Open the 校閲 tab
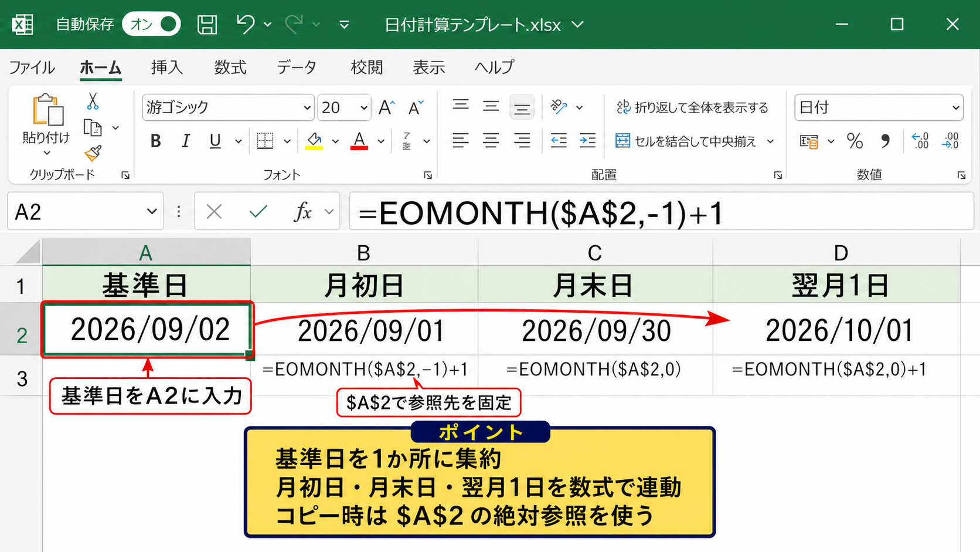The height and width of the screenshot is (552, 980). (366, 67)
